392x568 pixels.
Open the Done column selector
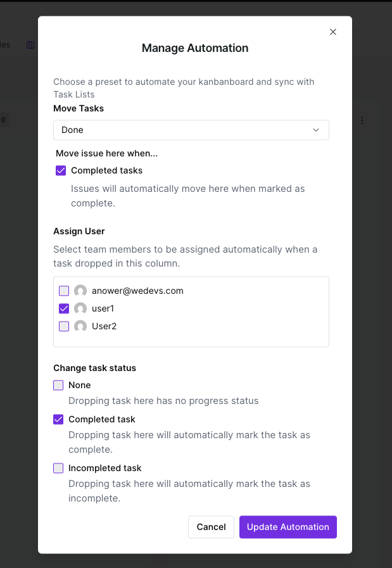point(190,130)
